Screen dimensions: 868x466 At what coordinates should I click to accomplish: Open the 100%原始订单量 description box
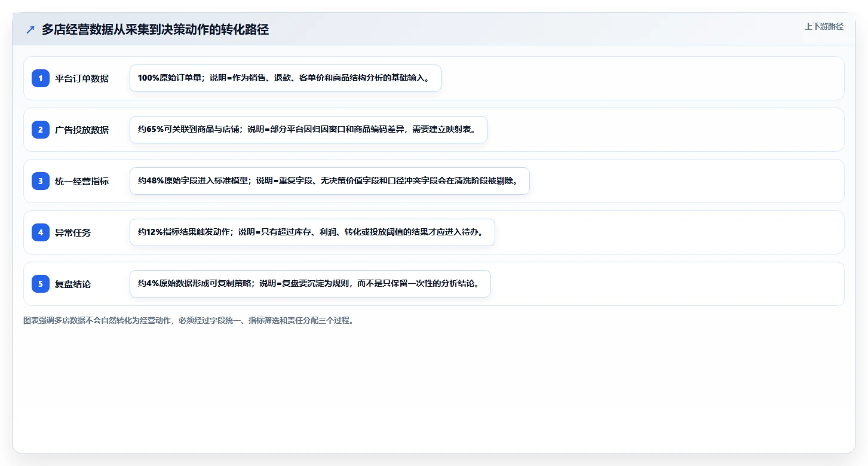click(x=285, y=78)
